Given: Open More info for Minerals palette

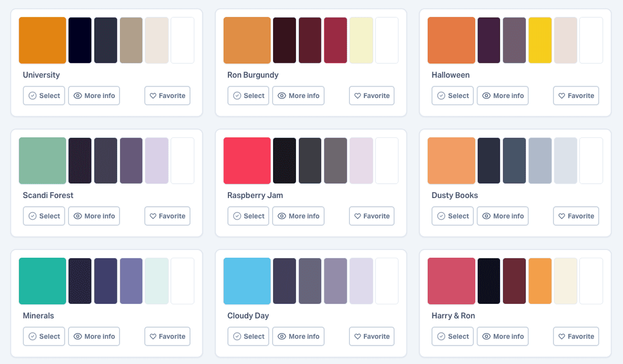Looking at the screenshot, I should (x=94, y=337).
